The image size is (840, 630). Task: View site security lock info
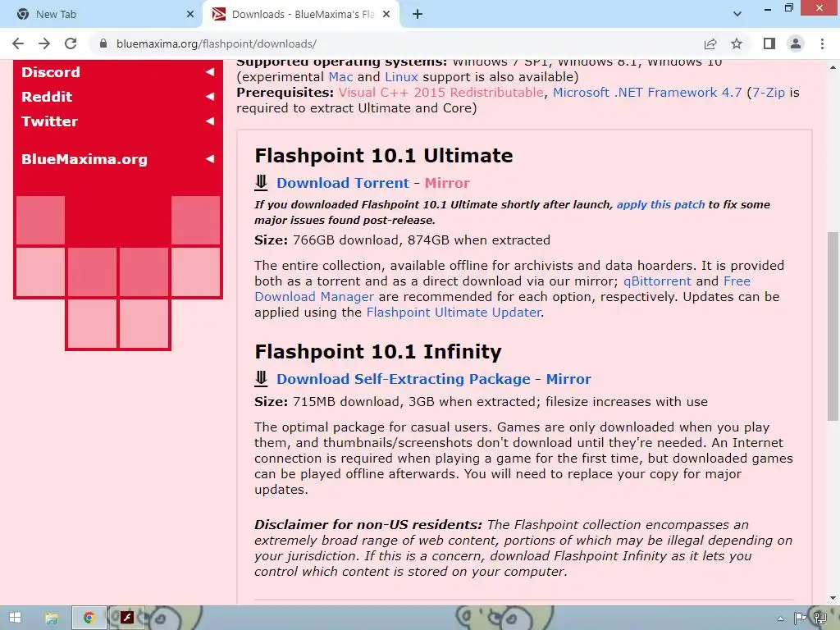pos(103,43)
